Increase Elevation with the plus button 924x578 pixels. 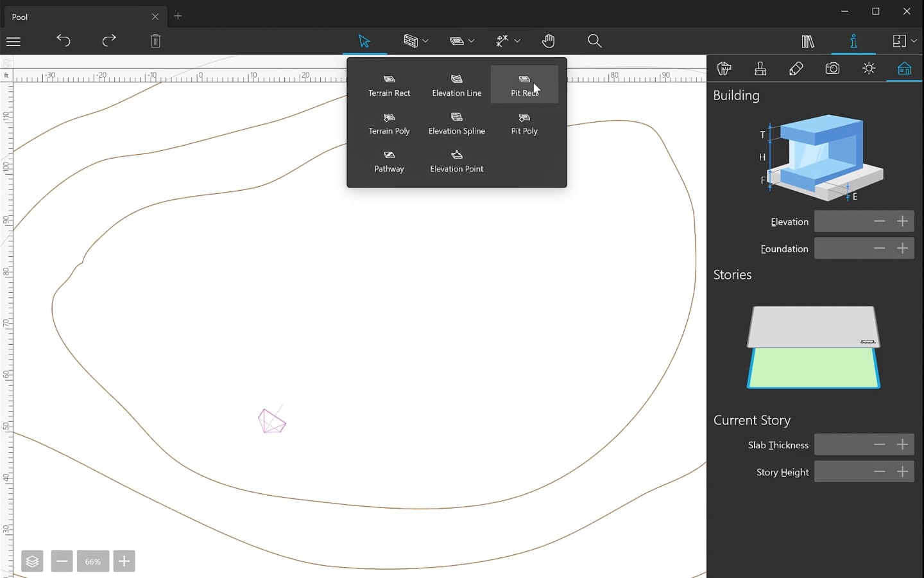point(902,222)
